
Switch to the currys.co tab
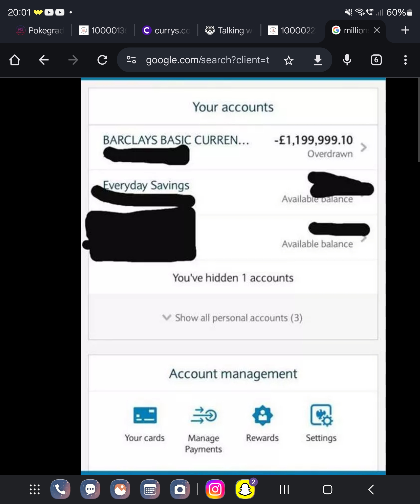166,31
